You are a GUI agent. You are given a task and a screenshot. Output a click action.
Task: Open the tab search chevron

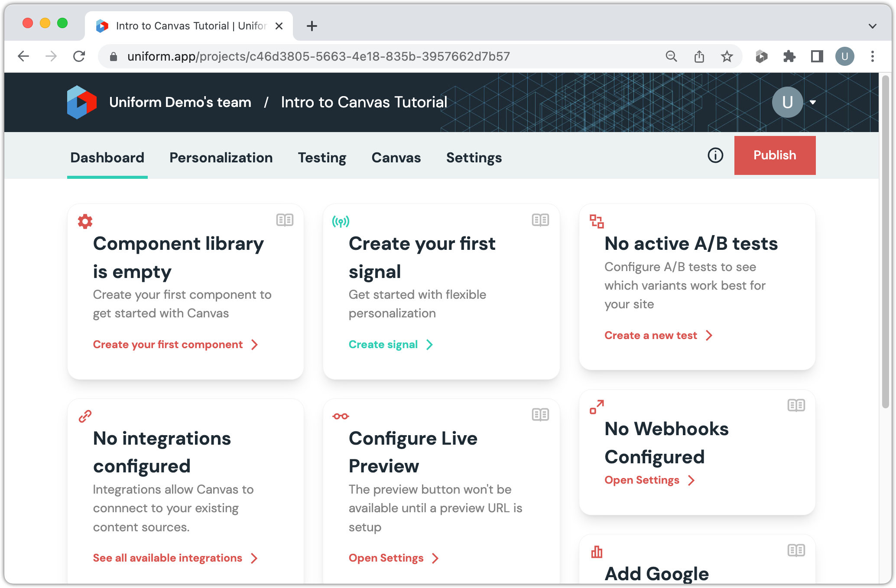(872, 26)
